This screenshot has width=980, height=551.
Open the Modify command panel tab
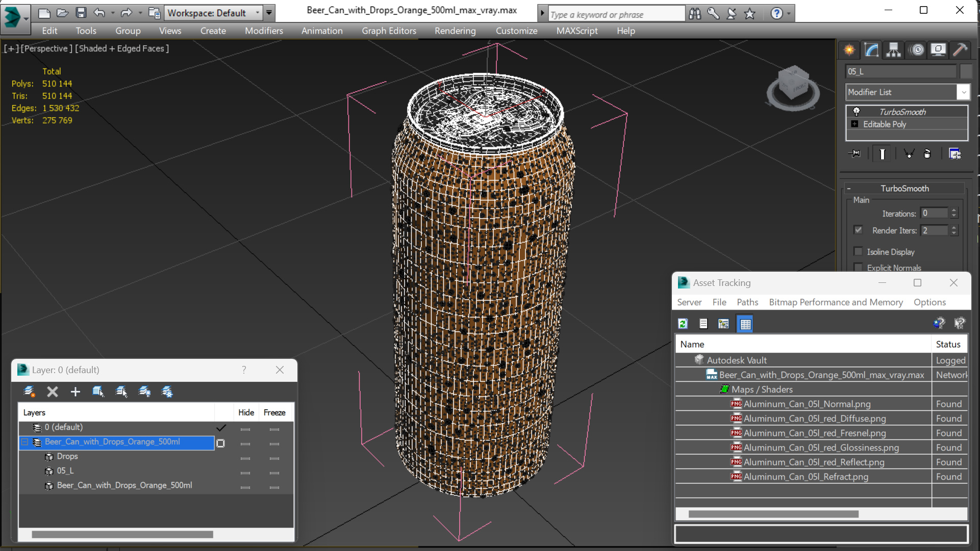(x=871, y=50)
